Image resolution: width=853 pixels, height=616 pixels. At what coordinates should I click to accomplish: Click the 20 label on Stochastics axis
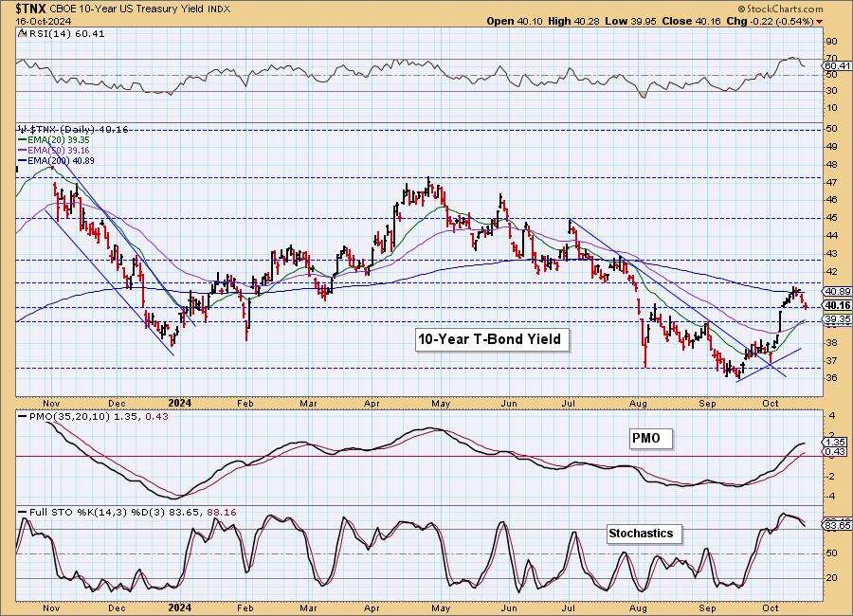(x=832, y=578)
